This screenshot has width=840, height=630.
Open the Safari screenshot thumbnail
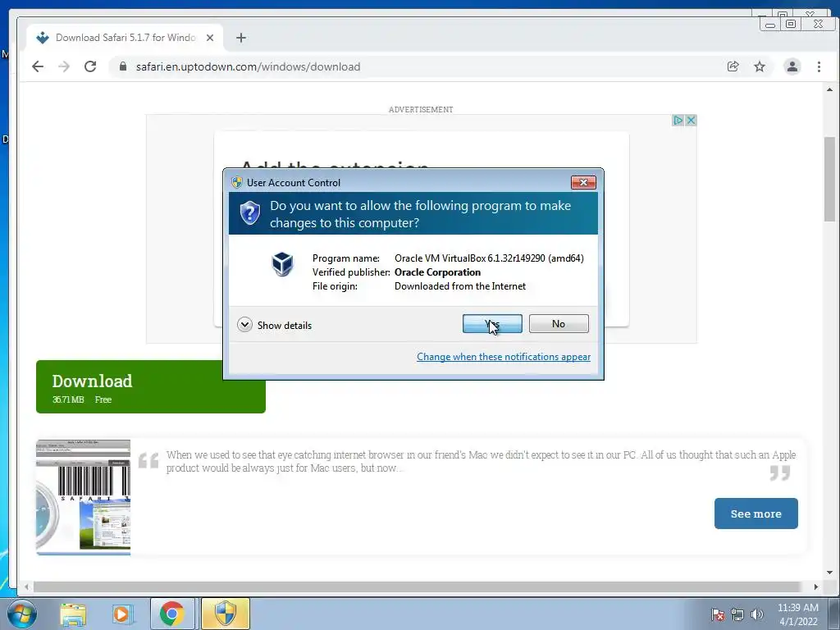[83, 497]
